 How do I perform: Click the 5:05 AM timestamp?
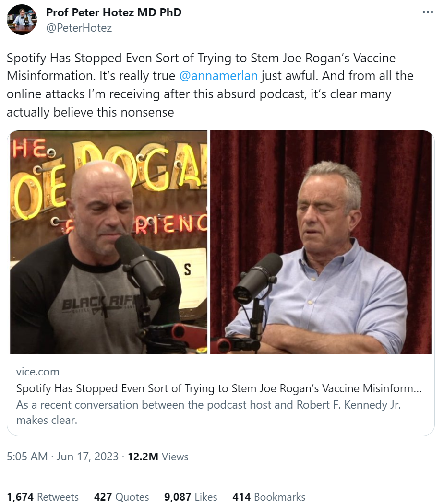[27, 457]
